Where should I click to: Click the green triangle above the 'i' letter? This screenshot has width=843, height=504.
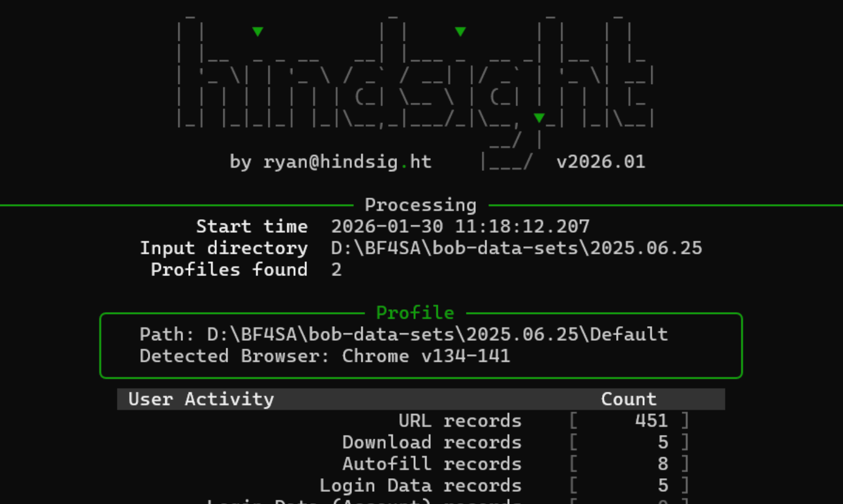[x=257, y=32]
